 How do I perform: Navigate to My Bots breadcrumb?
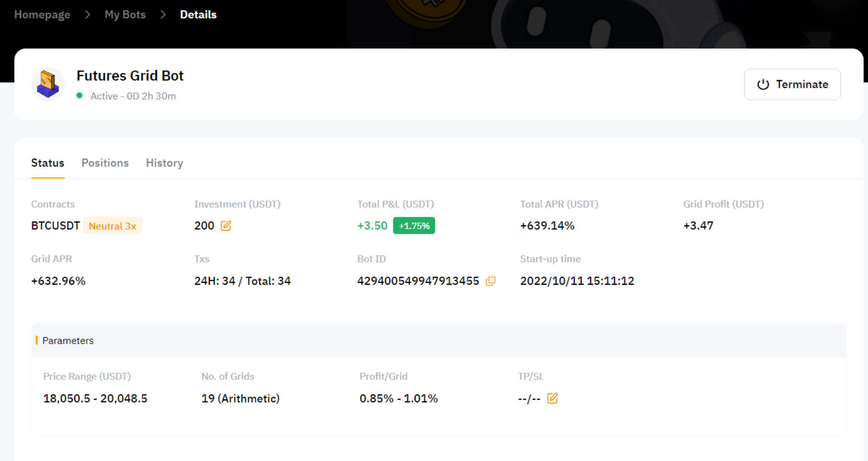(x=125, y=15)
